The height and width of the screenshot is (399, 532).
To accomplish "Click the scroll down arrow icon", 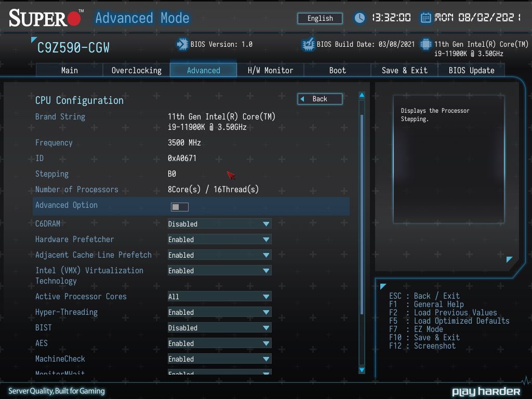I will (x=362, y=370).
